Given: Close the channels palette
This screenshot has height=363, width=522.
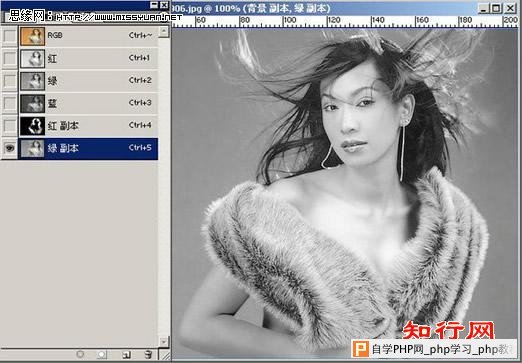Looking at the screenshot, I should (x=164, y=5).
